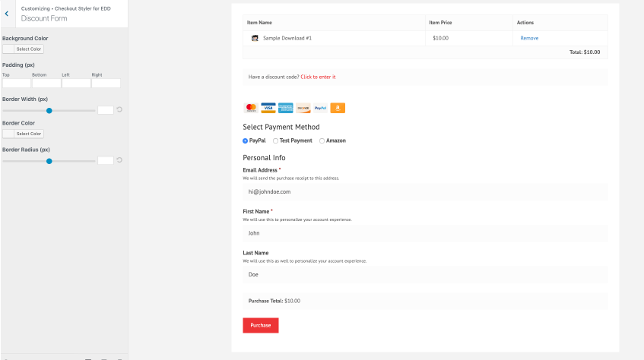Focus the Last Name field
Viewport: 644px width, 360px height.
pyautogui.click(x=425, y=275)
